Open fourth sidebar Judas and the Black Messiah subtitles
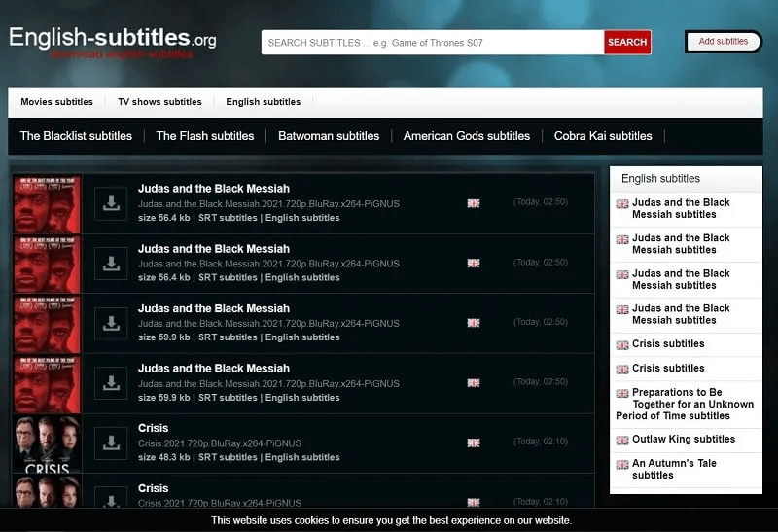This screenshot has height=532, width=778. click(x=681, y=314)
